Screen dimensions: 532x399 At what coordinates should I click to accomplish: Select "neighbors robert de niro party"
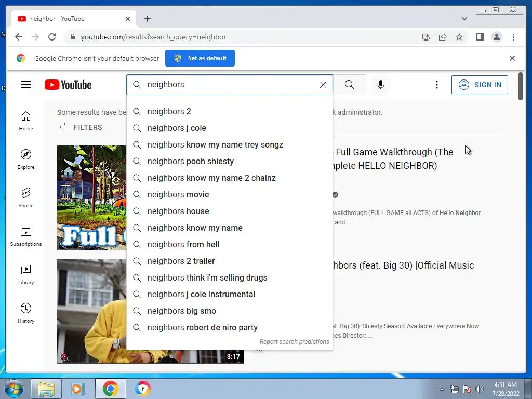coord(230,327)
